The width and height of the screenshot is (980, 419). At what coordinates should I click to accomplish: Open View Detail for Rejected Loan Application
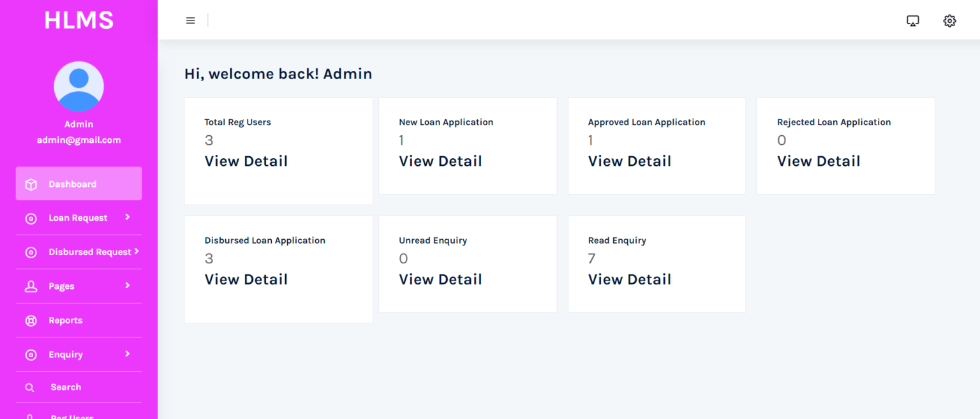coord(819,161)
